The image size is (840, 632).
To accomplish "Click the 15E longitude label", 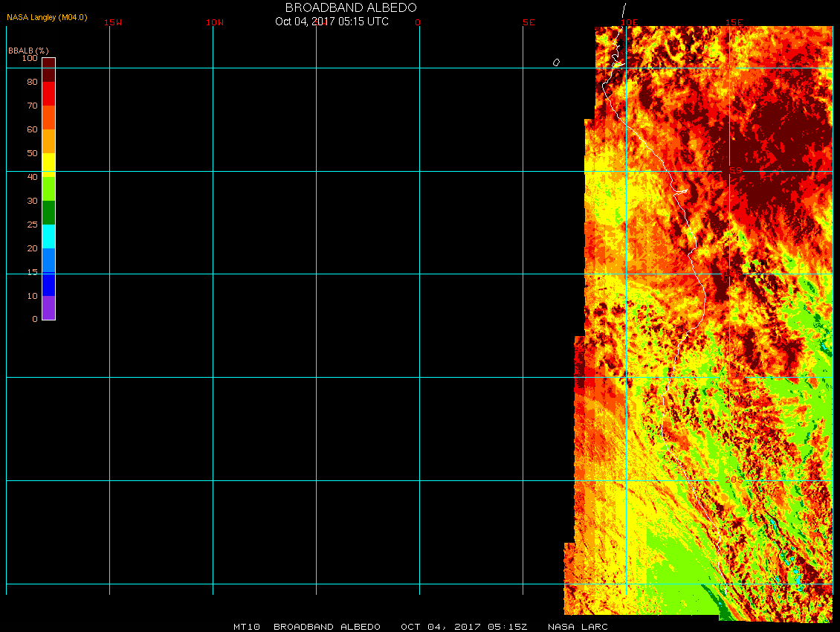I will pyautogui.click(x=734, y=22).
